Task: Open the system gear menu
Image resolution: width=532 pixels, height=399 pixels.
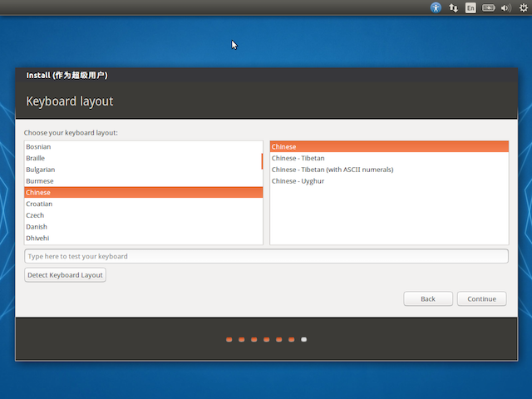Action: click(523, 7)
